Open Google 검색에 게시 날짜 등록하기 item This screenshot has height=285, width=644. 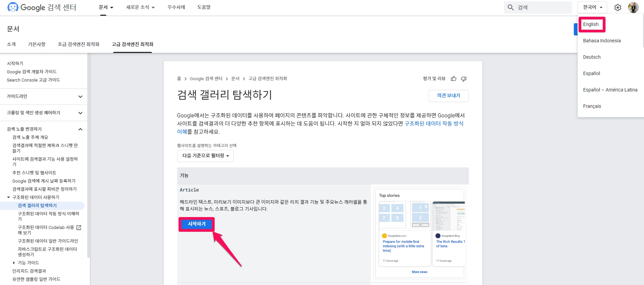pos(44,181)
